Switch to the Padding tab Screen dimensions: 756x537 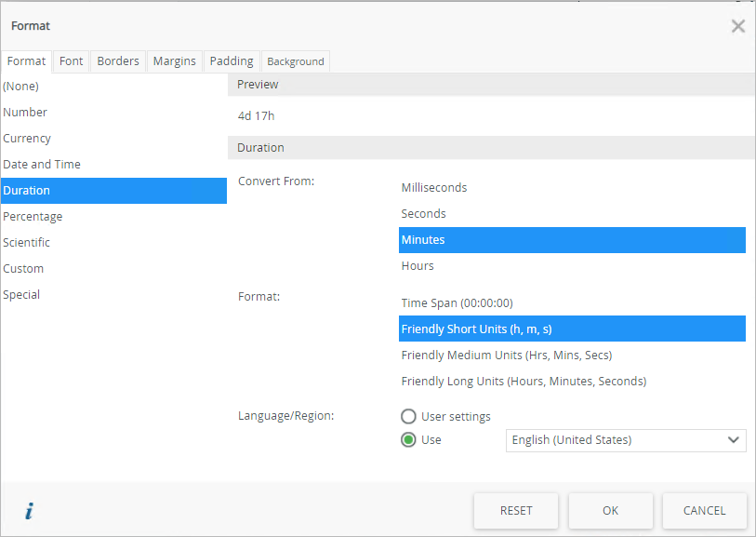pos(232,61)
